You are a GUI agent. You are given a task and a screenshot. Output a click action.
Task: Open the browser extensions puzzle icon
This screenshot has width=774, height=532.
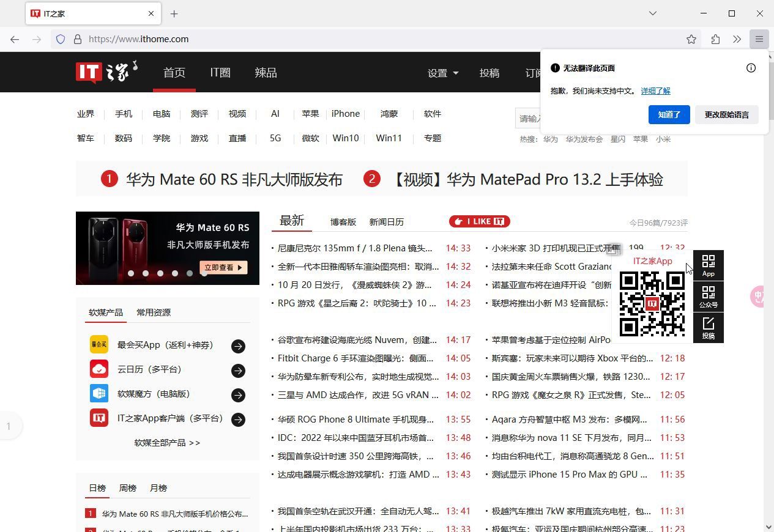(715, 39)
